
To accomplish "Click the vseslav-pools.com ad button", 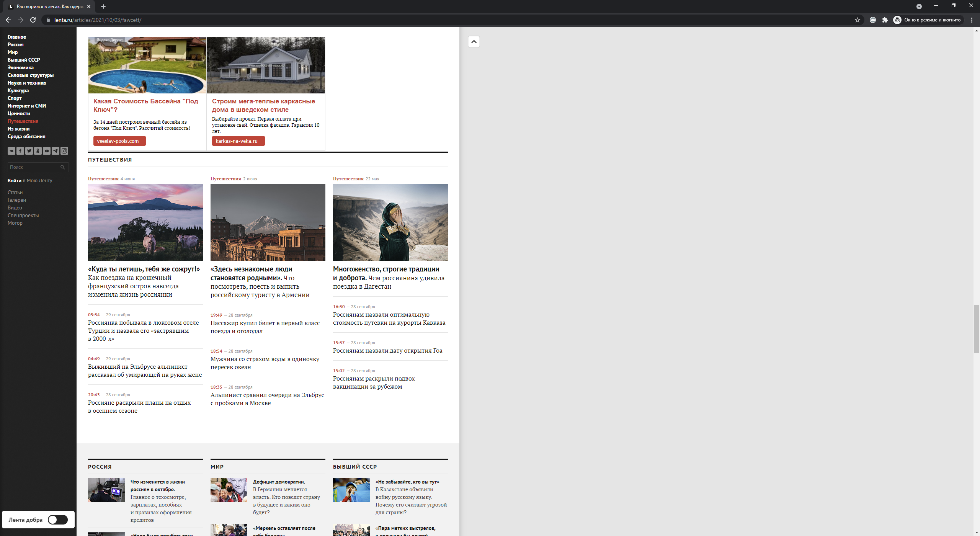I will click(x=119, y=141).
